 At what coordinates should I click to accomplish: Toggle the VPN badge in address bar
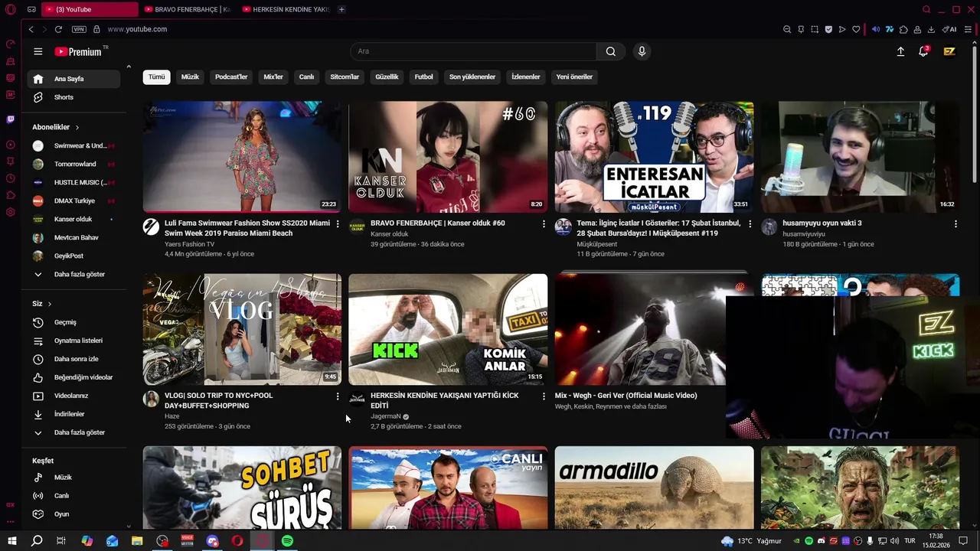pyautogui.click(x=79, y=29)
